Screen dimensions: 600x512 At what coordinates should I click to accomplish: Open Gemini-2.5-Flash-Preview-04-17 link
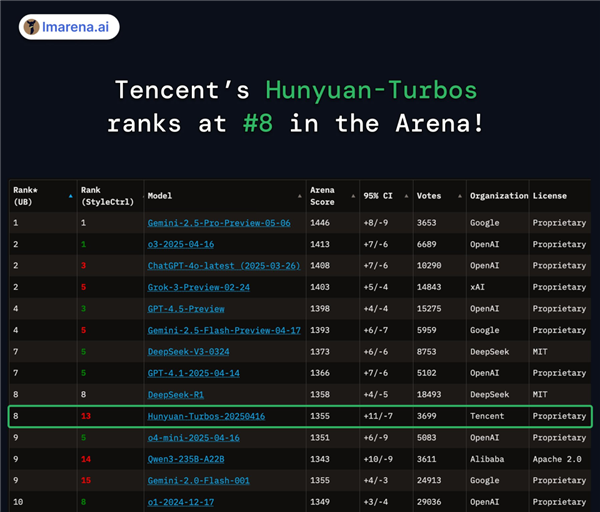pos(224,330)
